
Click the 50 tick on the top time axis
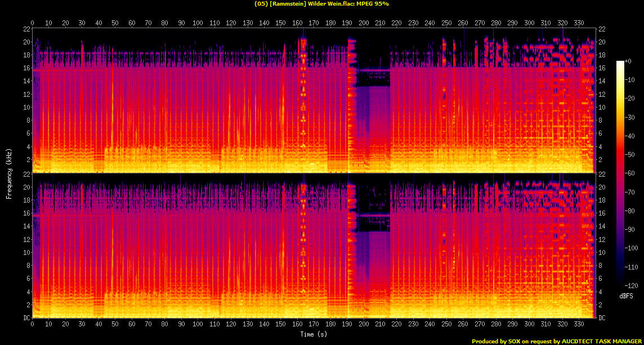pos(115,23)
